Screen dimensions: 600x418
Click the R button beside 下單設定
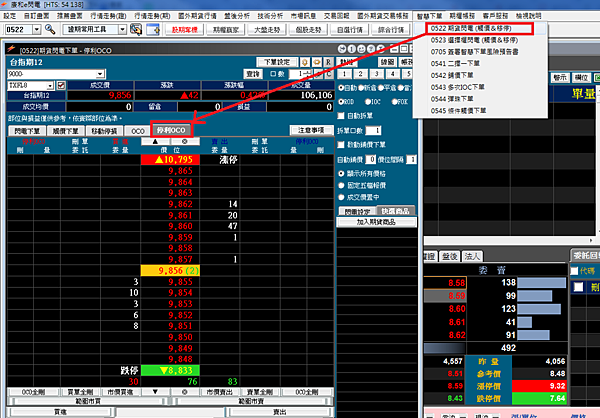328,62
